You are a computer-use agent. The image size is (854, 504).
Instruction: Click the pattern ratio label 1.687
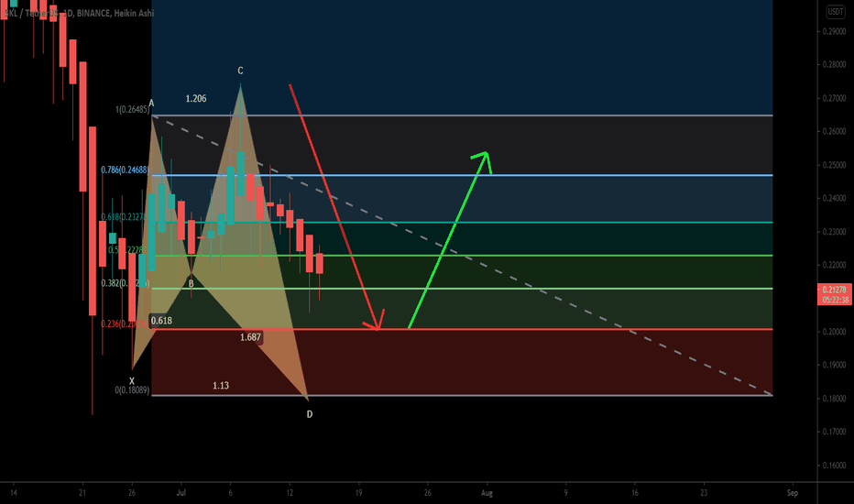coord(250,337)
